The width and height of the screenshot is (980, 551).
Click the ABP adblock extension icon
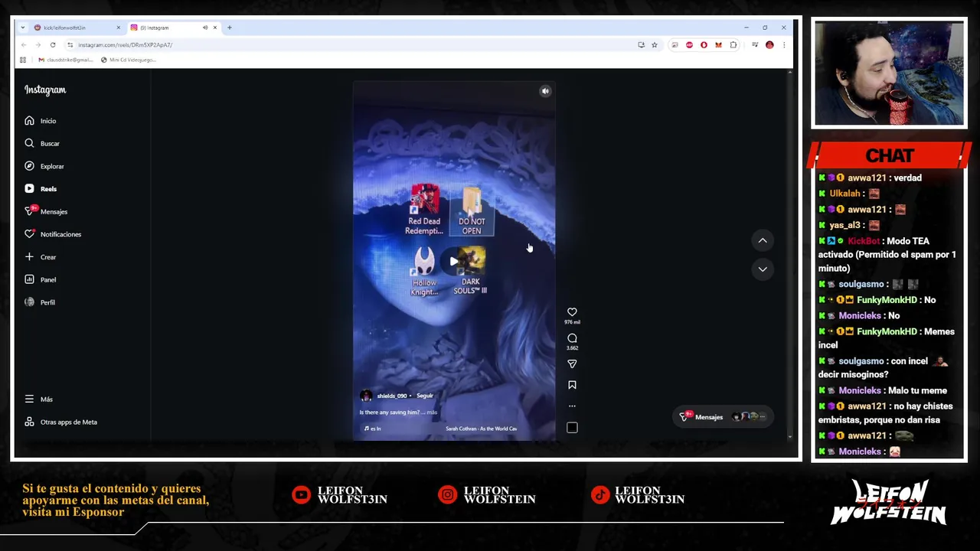(689, 45)
